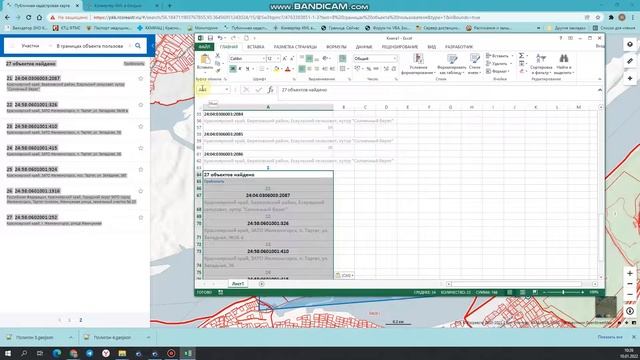Star result 24:04:0306003:2087 as favorite
Screen dimensions: 640x360
click(141, 78)
